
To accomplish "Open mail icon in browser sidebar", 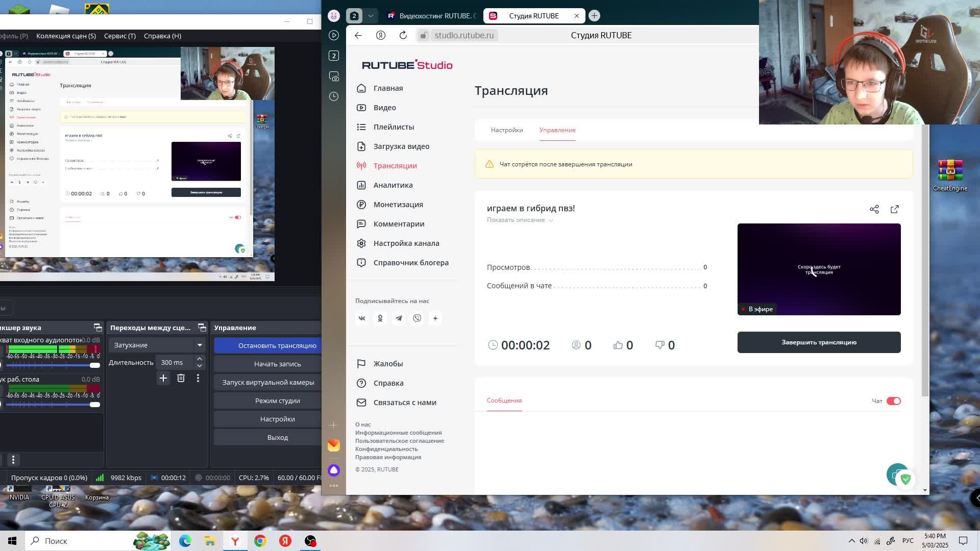I will 334,445.
